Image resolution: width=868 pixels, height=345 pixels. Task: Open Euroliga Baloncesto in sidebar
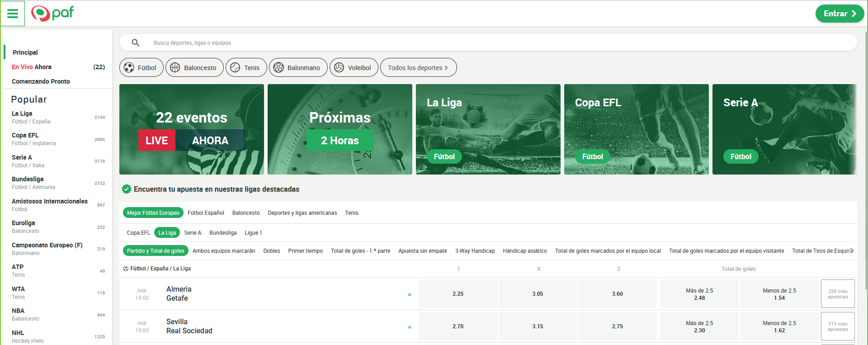58,227
